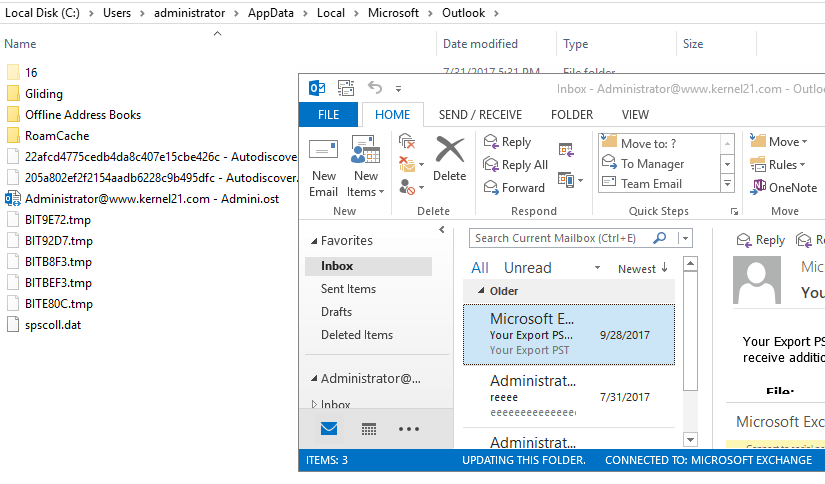
Task: Click the More respond actions icon
Action: 567,180
